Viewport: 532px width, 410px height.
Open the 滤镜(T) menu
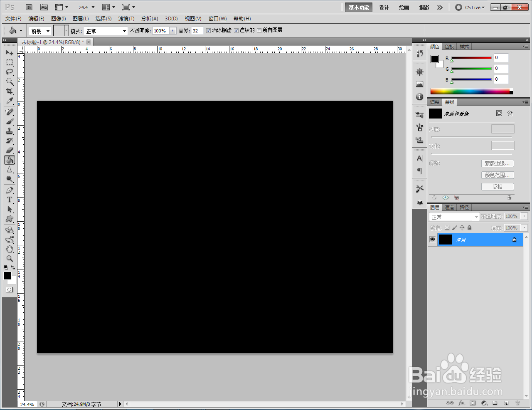pyautogui.click(x=126, y=19)
